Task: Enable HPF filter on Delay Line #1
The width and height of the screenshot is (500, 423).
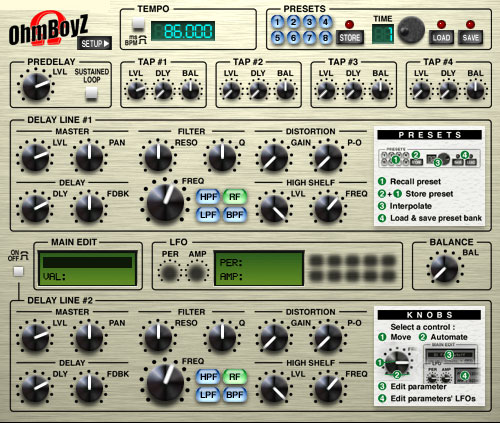Action: [x=208, y=197]
